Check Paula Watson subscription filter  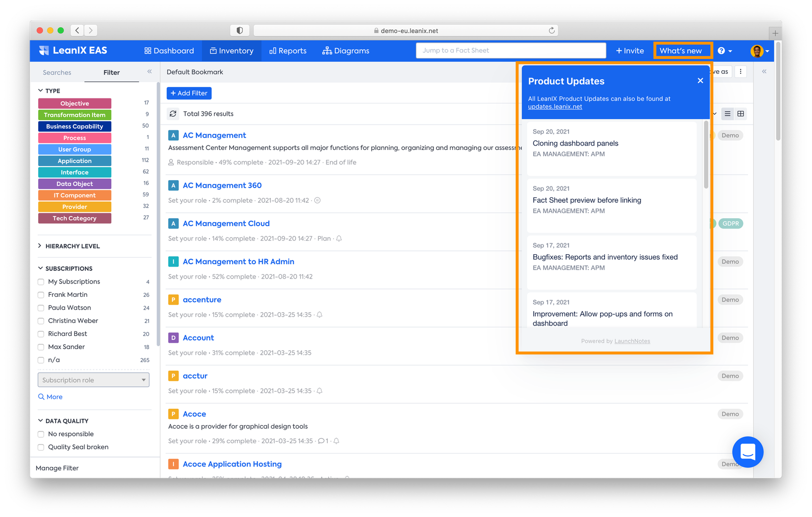(x=41, y=308)
